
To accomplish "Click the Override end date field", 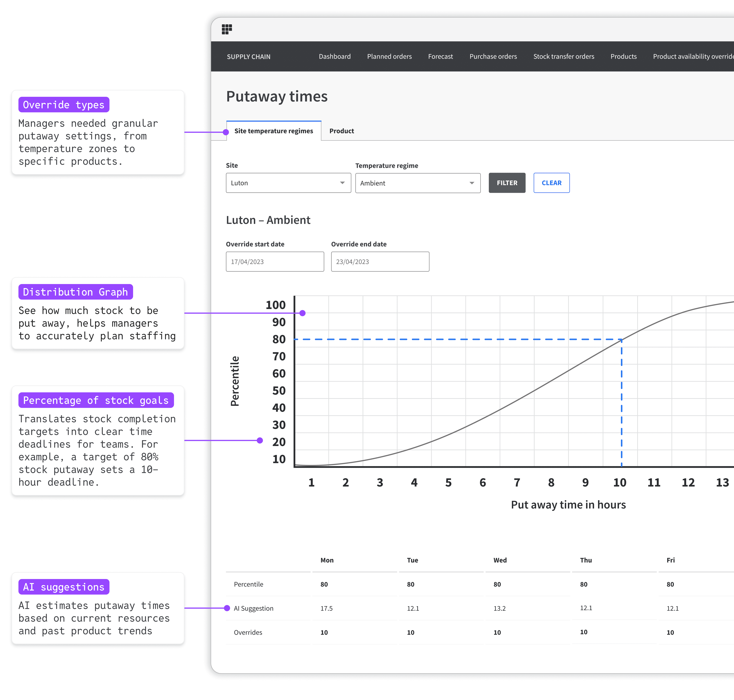I will (x=380, y=262).
